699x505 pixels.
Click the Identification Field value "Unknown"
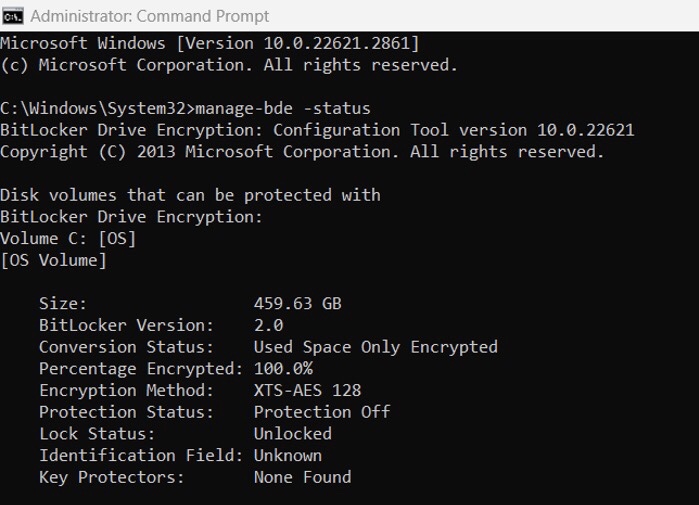point(287,456)
